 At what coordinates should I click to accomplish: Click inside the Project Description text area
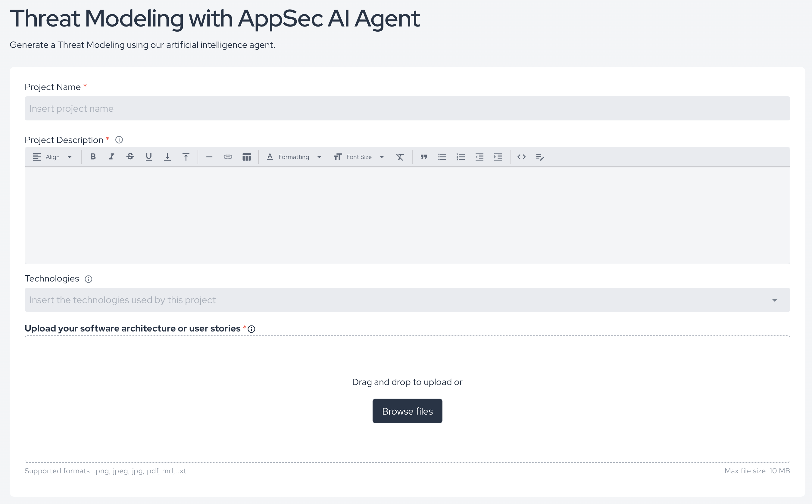tap(407, 216)
